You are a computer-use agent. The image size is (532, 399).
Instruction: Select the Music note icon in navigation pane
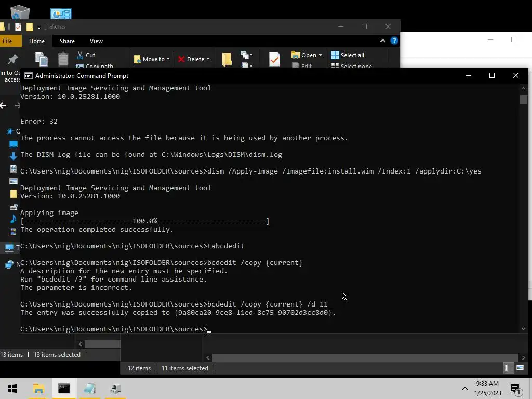point(13,219)
